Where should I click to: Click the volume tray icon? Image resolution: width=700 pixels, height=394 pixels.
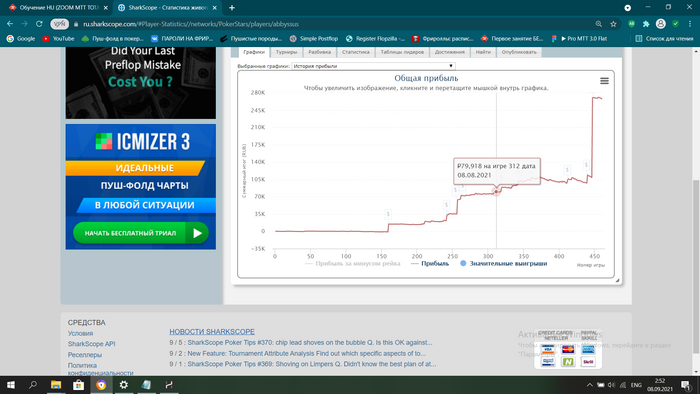611,385
